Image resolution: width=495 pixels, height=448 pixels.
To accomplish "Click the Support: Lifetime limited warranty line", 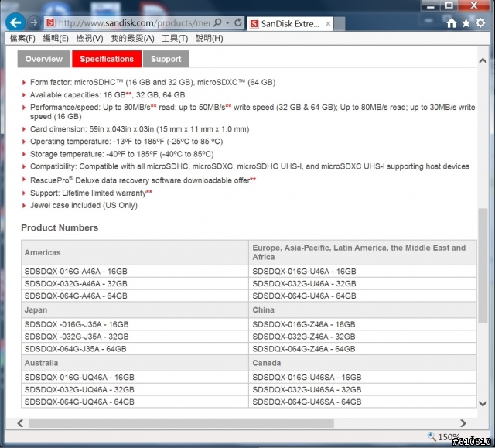I will [x=91, y=193].
